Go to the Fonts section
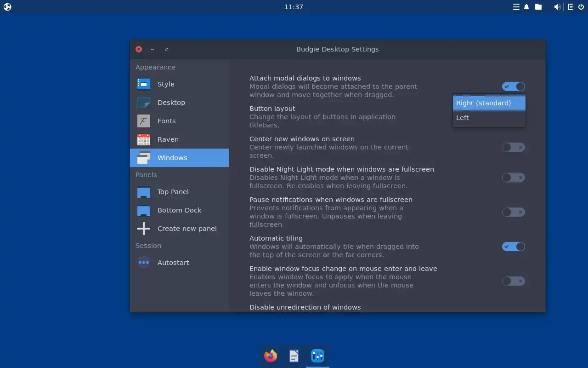The height and width of the screenshot is (368, 588). tap(179, 121)
